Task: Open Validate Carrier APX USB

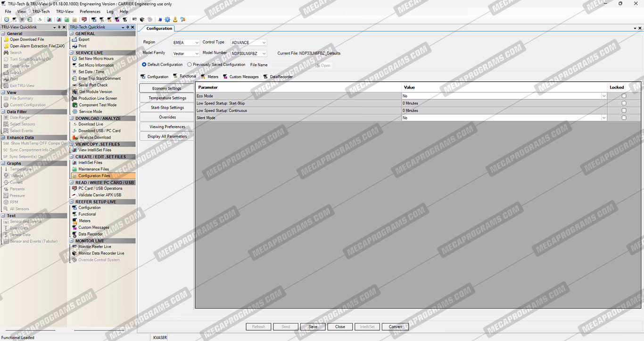Action: pos(99,195)
